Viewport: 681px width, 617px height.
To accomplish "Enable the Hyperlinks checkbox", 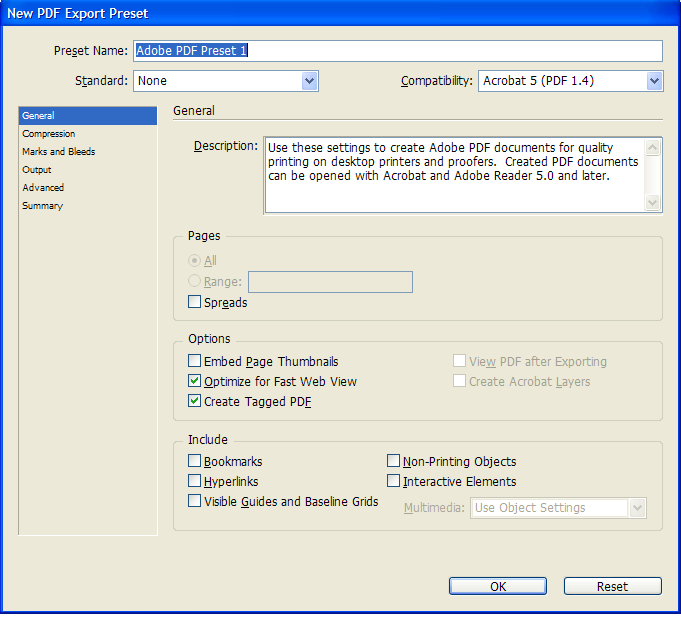I will pyautogui.click(x=195, y=481).
